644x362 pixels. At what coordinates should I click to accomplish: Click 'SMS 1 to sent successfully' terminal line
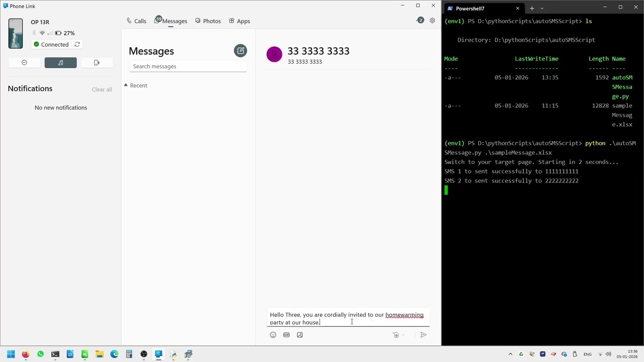[511, 171]
